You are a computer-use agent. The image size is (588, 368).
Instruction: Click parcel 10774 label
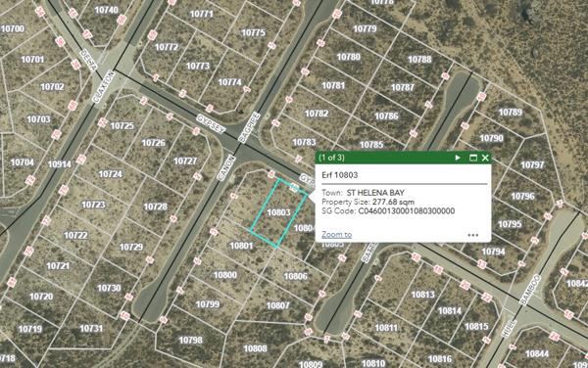pos(229,82)
